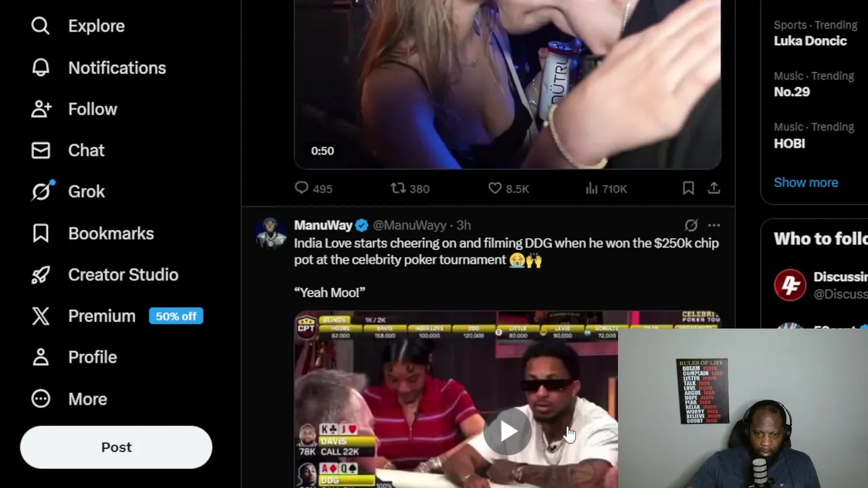This screenshot has height=488, width=868.
Task: View analytics icon showing 710K views
Action: [591, 188]
